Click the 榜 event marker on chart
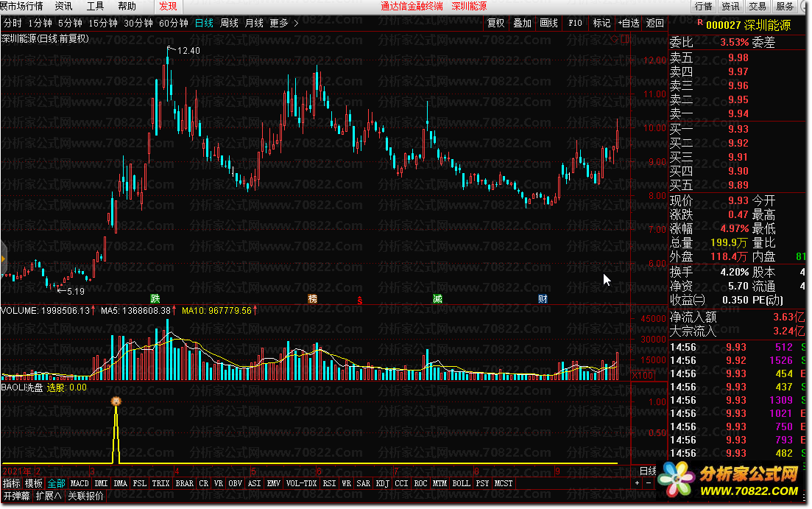The width and height of the screenshot is (812, 509). click(312, 298)
